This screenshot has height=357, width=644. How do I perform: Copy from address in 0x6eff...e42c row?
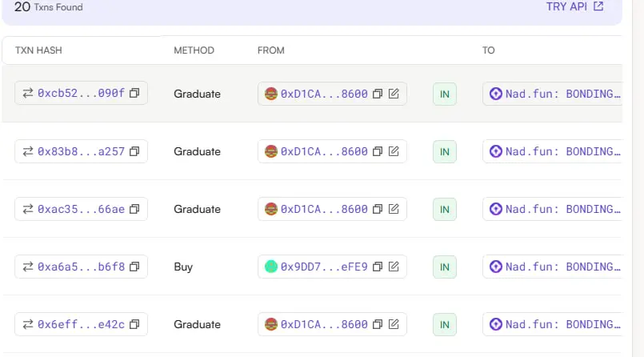point(378,324)
